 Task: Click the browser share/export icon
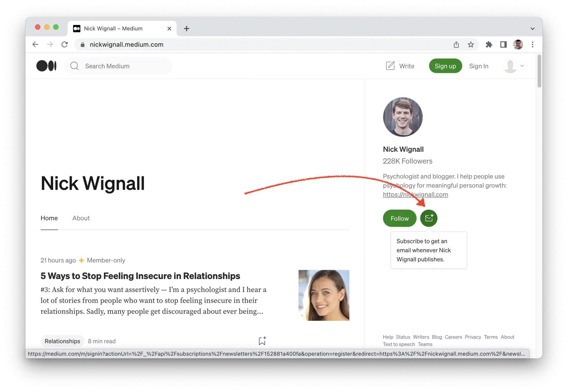(x=456, y=45)
